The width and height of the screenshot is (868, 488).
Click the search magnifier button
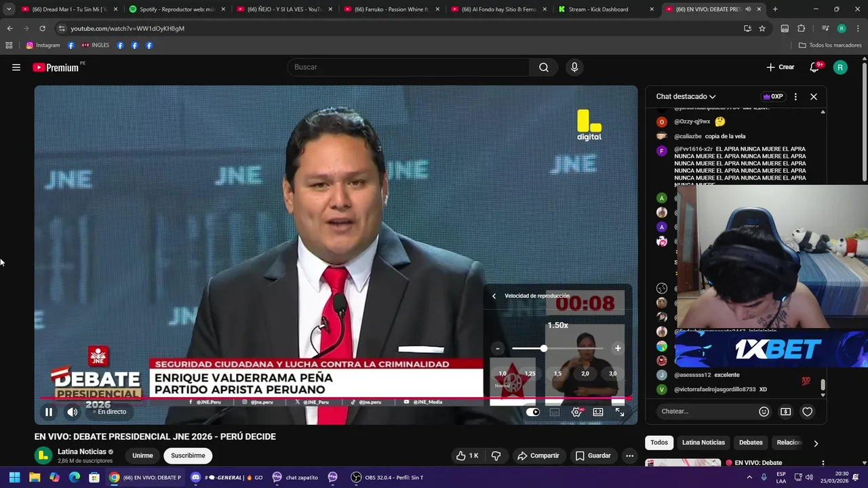(544, 67)
